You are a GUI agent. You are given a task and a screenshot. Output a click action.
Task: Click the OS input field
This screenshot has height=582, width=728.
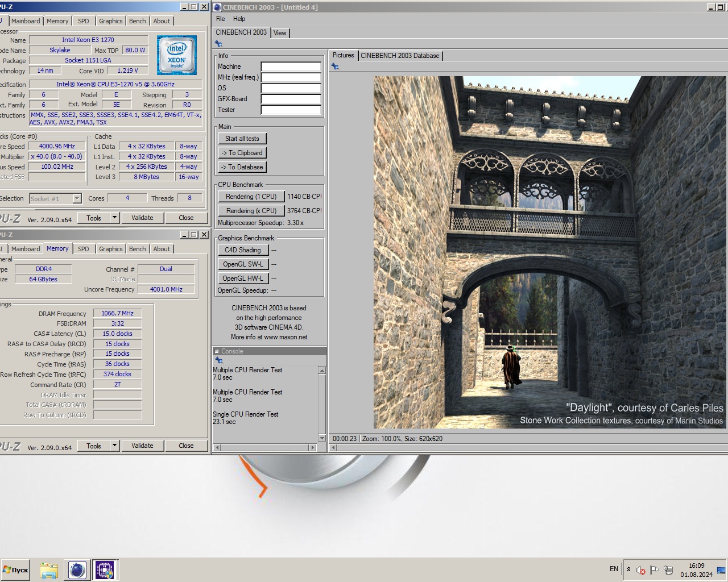pyautogui.click(x=291, y=88)
